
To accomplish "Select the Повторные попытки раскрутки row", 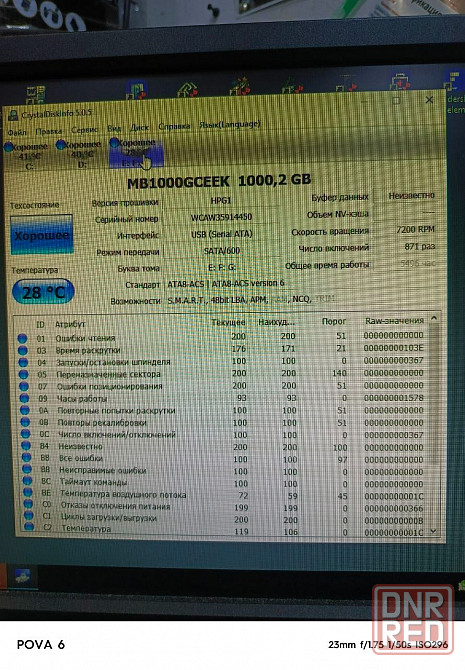I will (x=221, y=411).
